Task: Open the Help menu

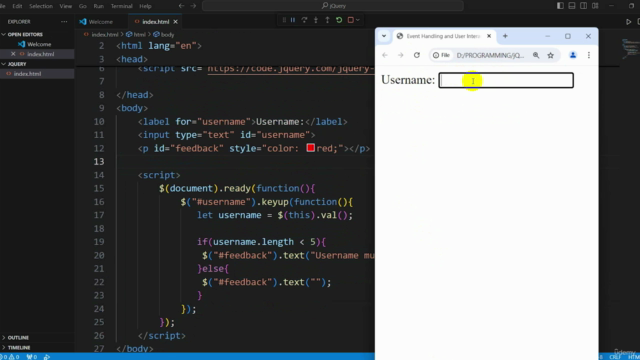Action: [x=145, y=6]
